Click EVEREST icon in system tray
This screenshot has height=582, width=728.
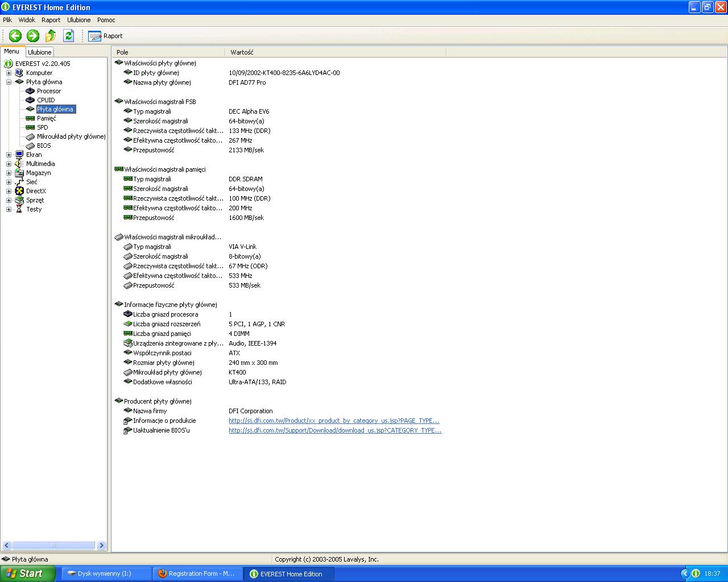(x=696, y=573)
